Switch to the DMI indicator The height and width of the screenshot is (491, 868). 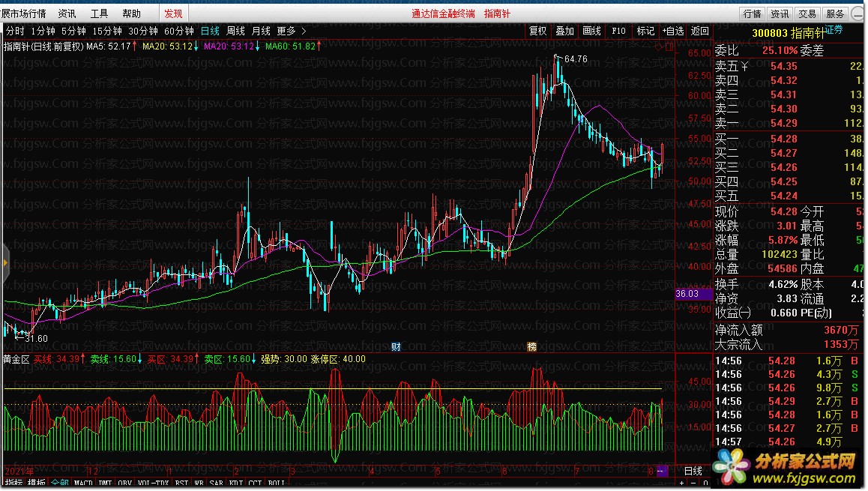click(105, 484)
